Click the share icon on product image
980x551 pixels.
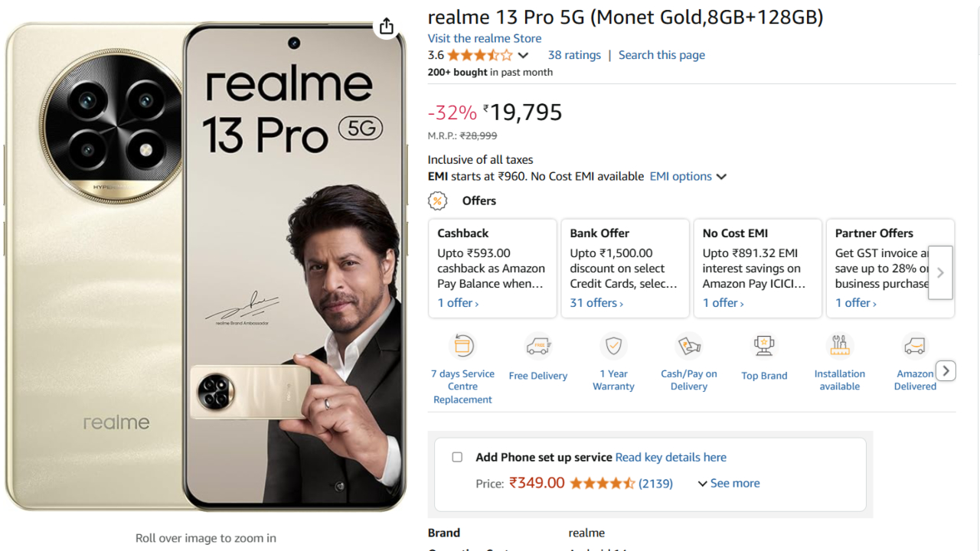[387, 26]
